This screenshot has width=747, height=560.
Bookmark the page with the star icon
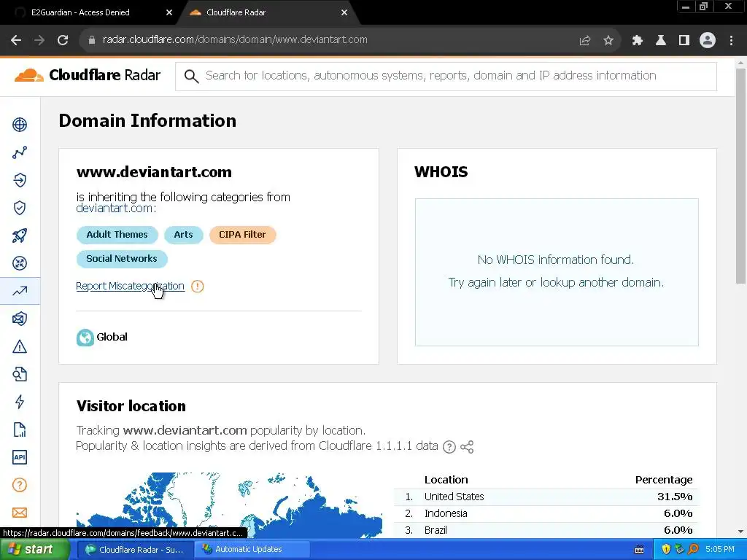[608, 41]
